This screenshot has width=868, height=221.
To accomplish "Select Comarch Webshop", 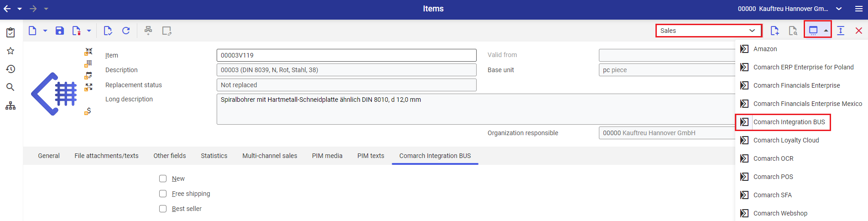I will point(801,213).
